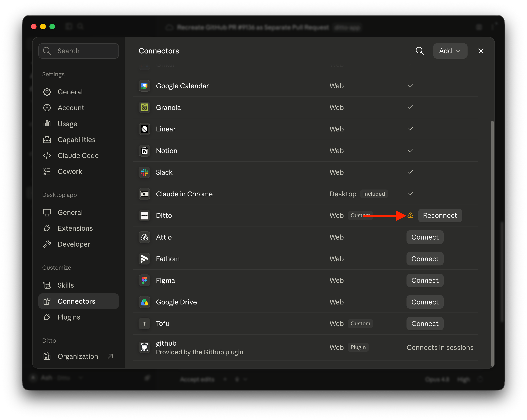Click the Slack connector icon
The width and height of the screenshot is (527, 420).
(x=144, y=172)
